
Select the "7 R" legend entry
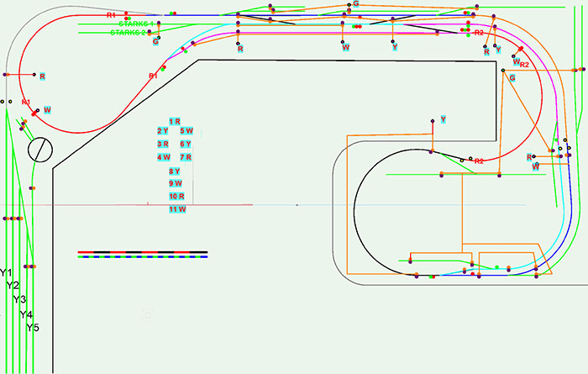coord(186,157)
